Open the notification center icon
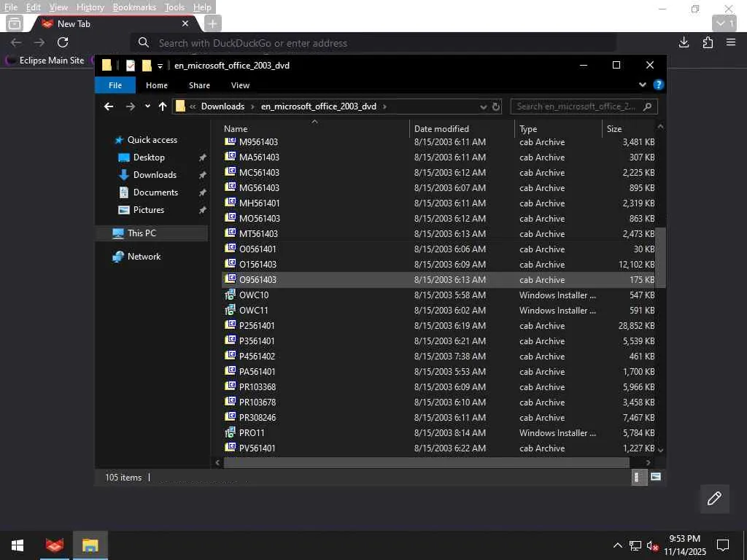 tap(723, 545)
